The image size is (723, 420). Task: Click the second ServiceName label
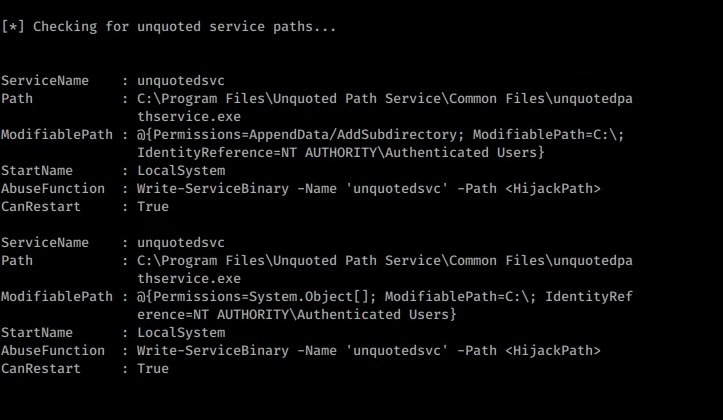click(x=44, y=242)
